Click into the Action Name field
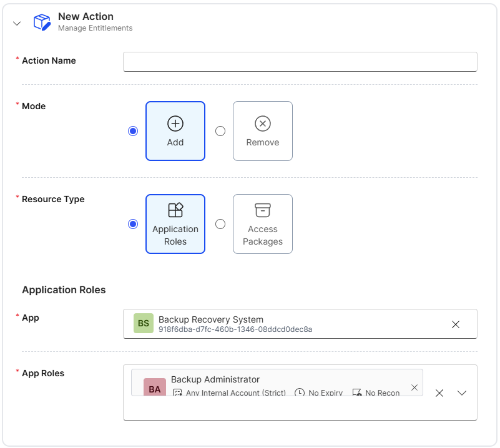This screenshot has width=500, height=448. pyautogui.click(x=300, y=62)
